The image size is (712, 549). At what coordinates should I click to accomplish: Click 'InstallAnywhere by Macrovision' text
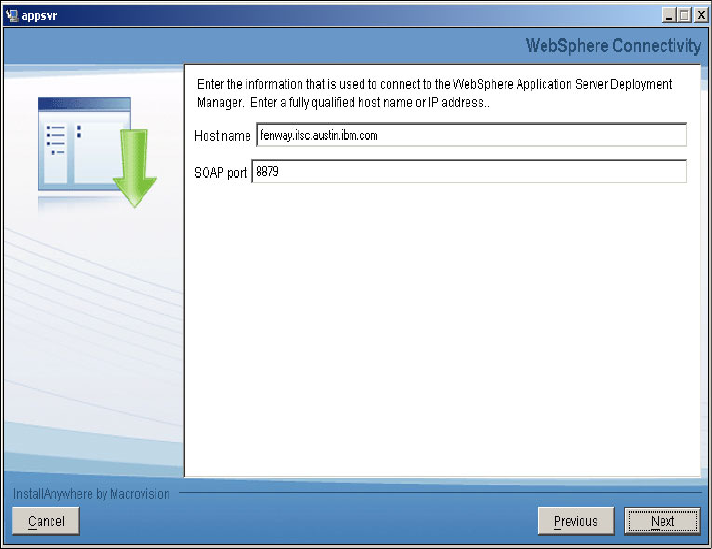click(x=91, y=494)
